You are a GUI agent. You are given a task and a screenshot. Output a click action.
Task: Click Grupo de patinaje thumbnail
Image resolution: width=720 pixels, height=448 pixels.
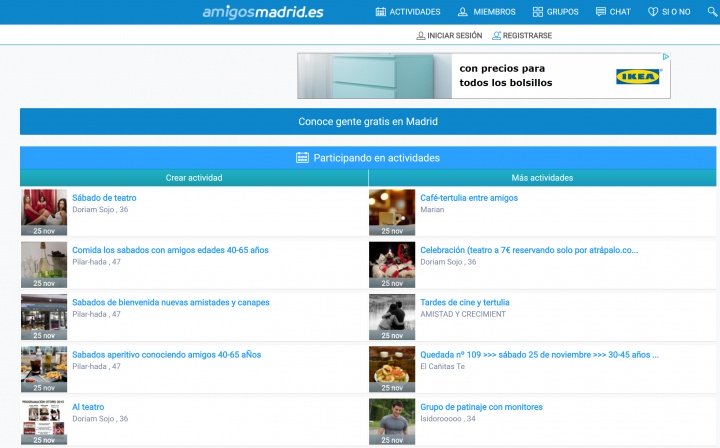point(392,421)
